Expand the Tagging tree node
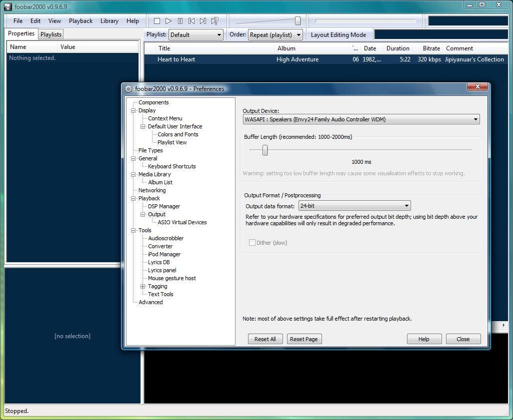 pos(142,286)
